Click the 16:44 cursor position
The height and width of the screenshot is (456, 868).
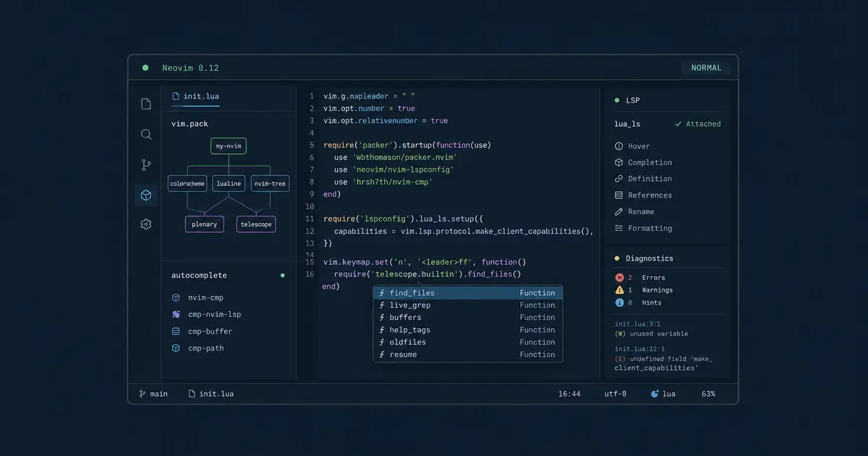pos(569,394)
